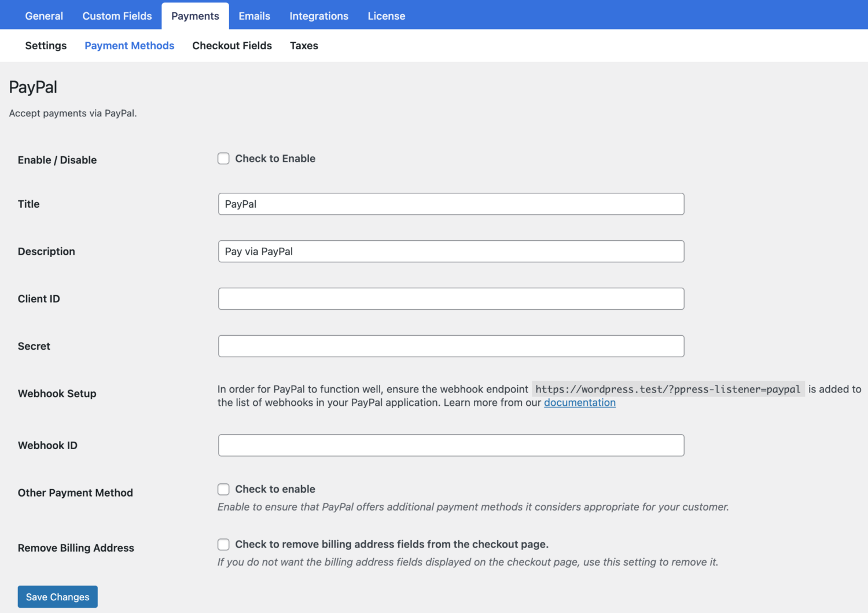This screenshot has height=613, width=868.
Task: Select Payment Methods sub-tab
Action: tap(129, 45)
